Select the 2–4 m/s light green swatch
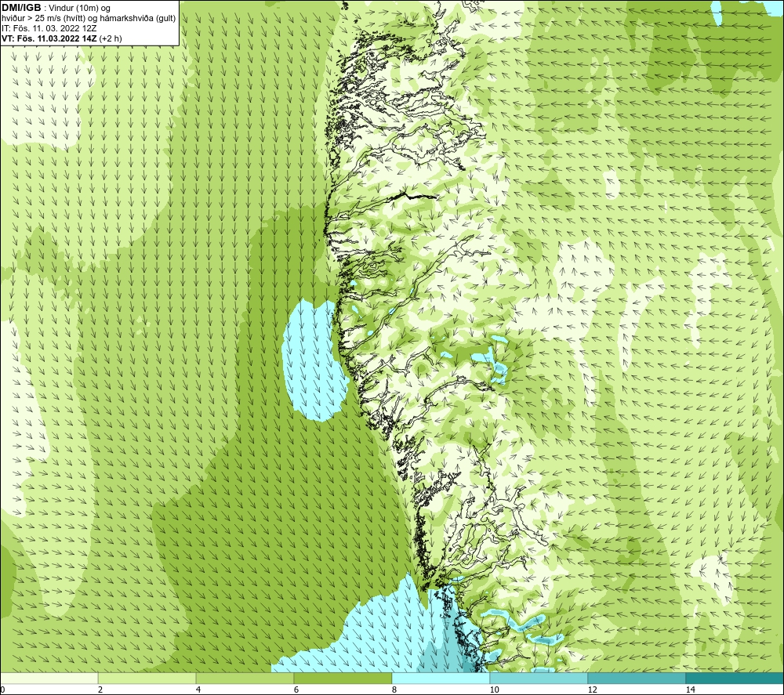 tap(147, 678)
